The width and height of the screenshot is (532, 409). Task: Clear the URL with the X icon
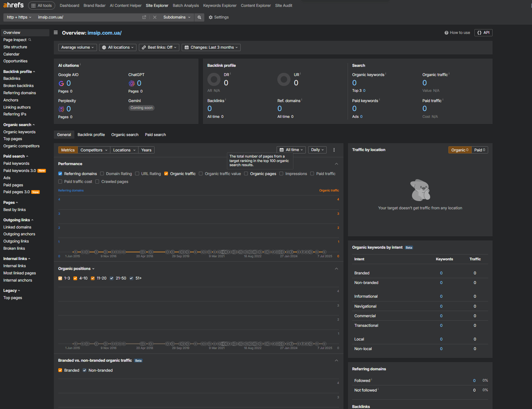(x=155, y=17)
